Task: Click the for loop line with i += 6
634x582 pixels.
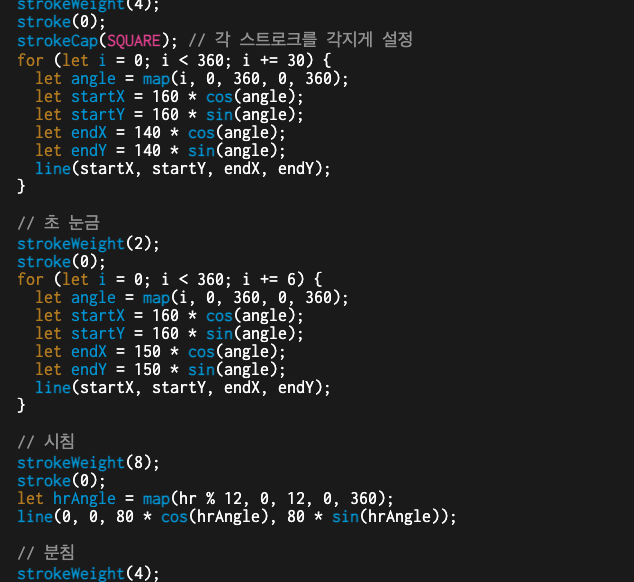Action: [169, 280]
